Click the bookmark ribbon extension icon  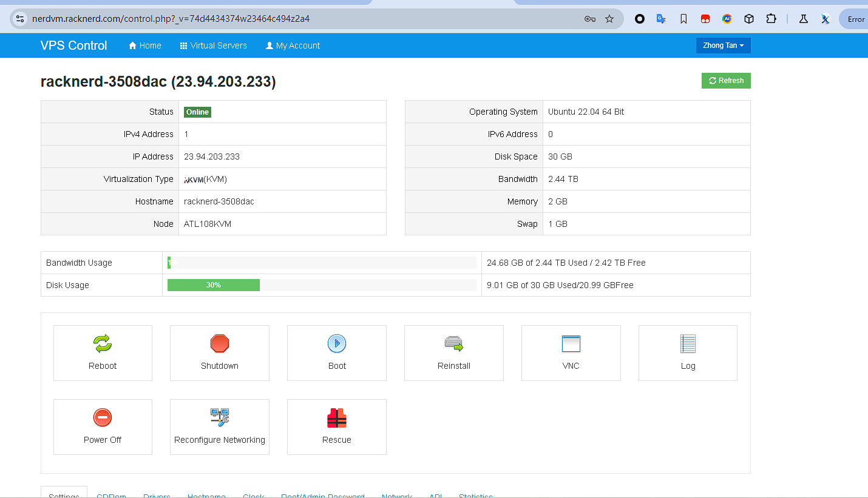[x=683, y=19]
